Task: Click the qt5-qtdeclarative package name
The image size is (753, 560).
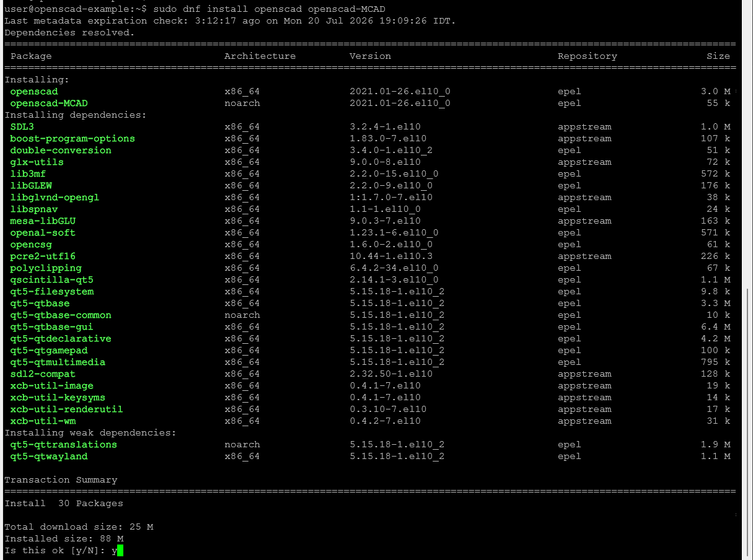Action: coord(61,339)
